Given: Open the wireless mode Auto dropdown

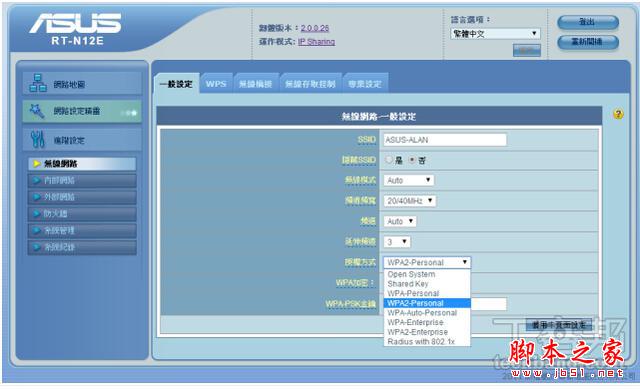Looking at the screenshot, I should [x=409, y=180].
